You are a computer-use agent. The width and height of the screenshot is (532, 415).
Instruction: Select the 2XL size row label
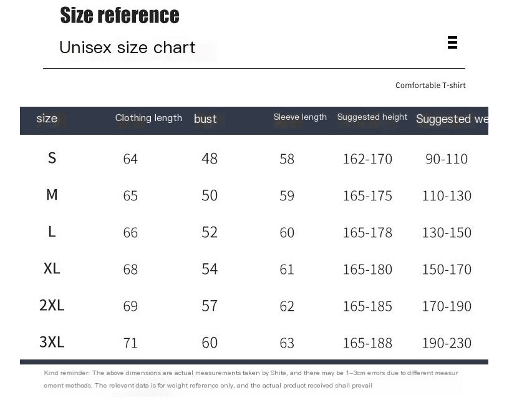[52, 305]
